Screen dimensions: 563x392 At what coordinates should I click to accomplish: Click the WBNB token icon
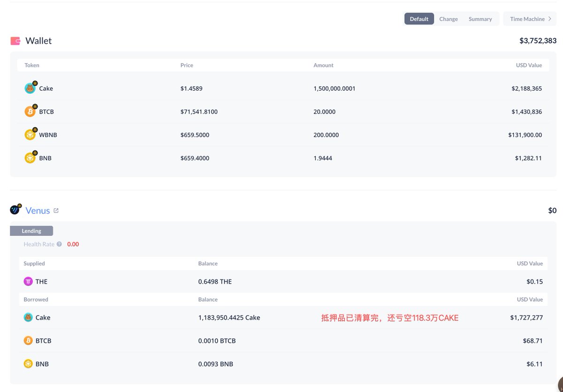pyautogui.click(x=30, y=135)
